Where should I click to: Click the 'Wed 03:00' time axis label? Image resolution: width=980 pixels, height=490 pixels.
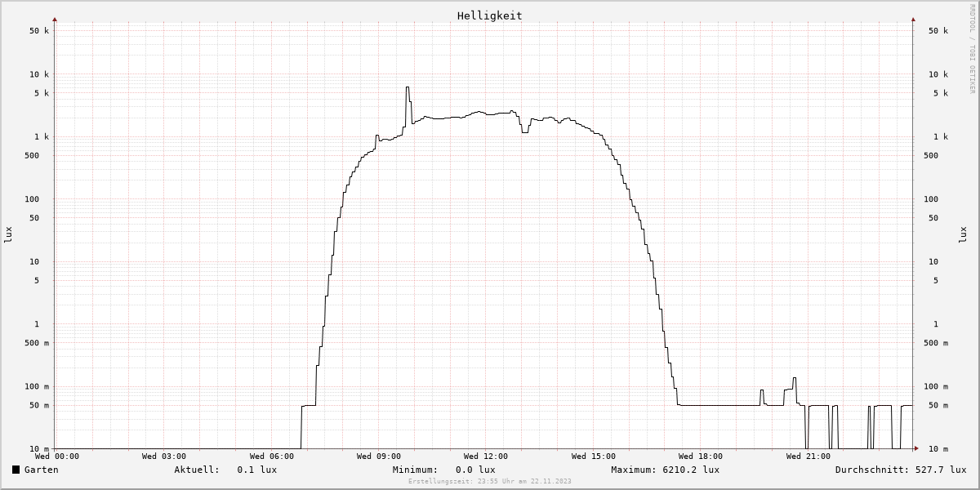click(164, 457)
